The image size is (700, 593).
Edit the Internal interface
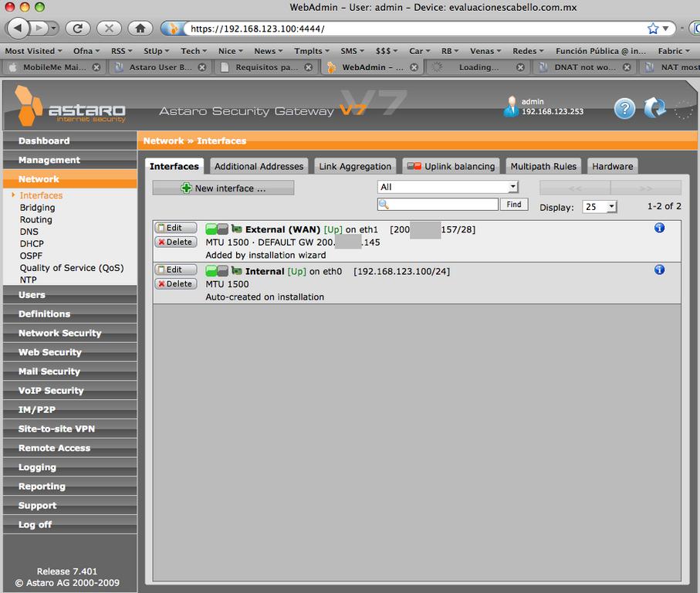176,269
